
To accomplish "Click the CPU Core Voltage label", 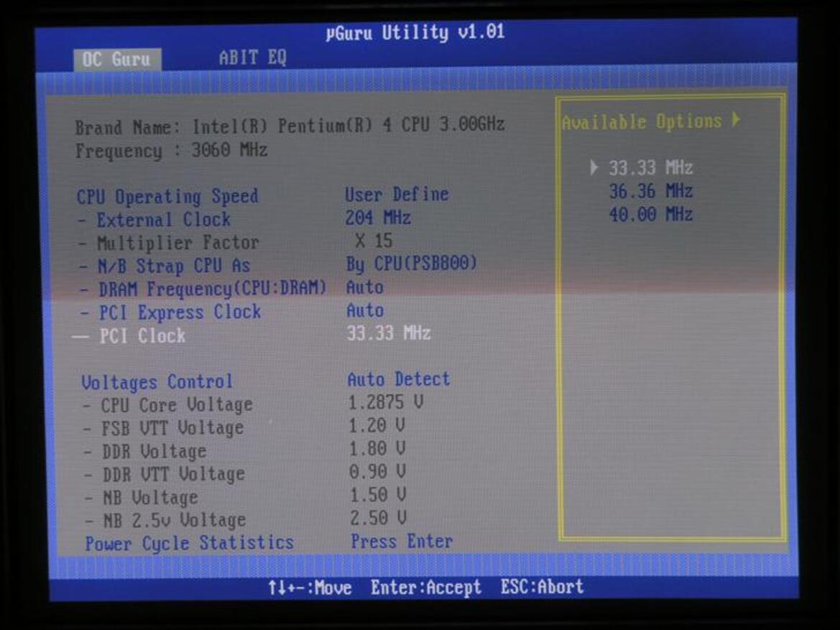I will coord(177,406).
